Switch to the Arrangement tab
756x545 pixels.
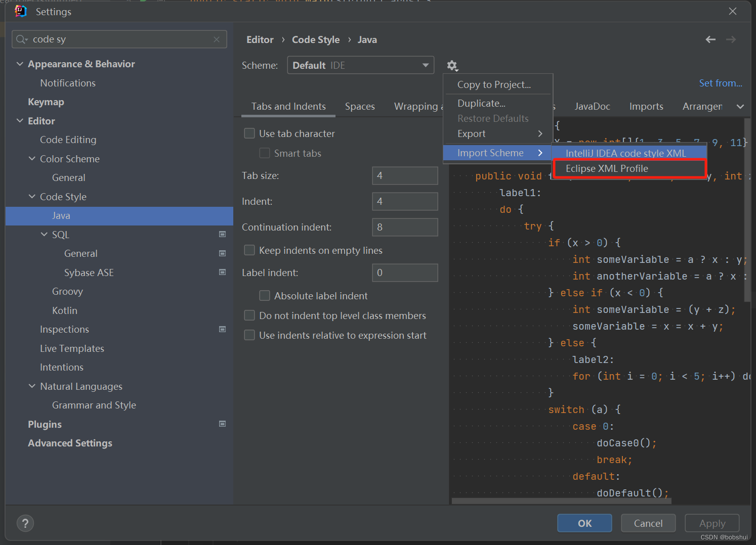[702, 106]
